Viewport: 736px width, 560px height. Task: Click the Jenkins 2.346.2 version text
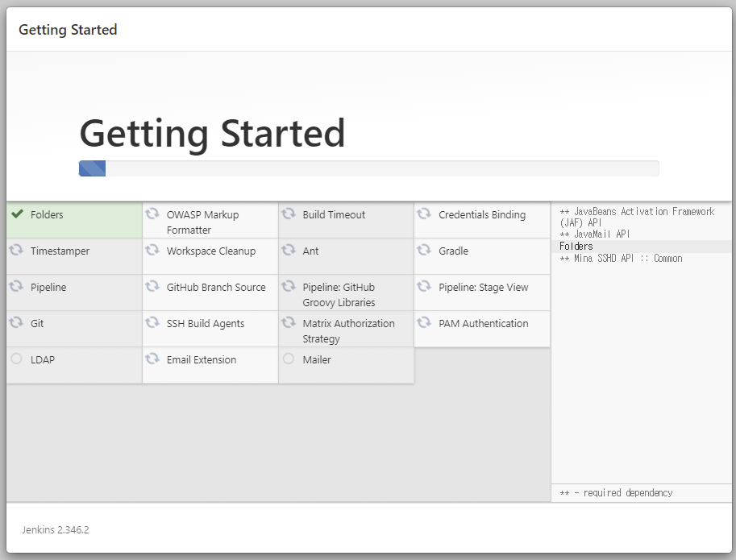click(x=56, y=530)
